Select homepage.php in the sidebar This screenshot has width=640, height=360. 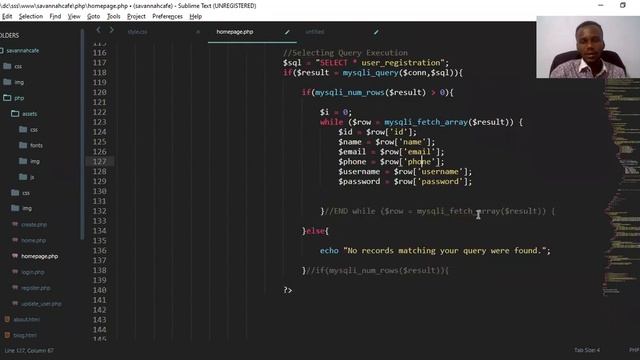(40, 256)
